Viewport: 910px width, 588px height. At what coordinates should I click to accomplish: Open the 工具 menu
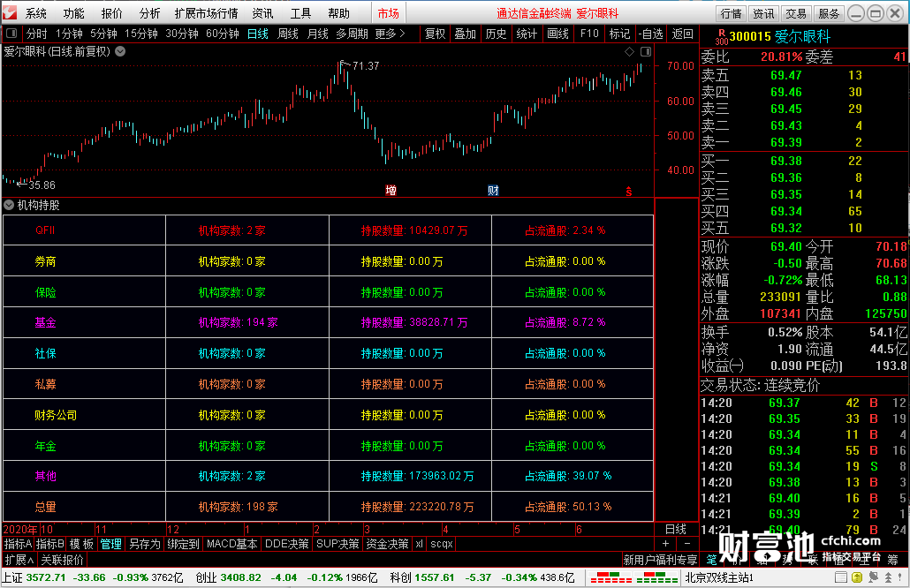pyautogui.click(x=300, y=13)
